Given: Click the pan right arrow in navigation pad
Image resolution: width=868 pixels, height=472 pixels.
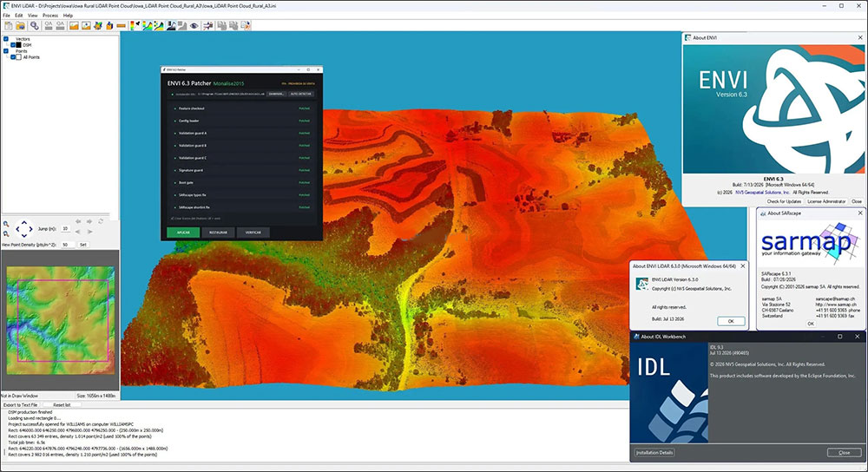Looking at the screenshot, I should 31,229.
